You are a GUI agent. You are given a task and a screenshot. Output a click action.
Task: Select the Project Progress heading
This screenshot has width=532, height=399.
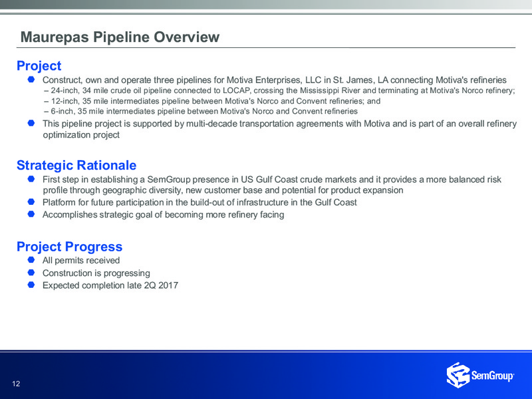point(70,247)
